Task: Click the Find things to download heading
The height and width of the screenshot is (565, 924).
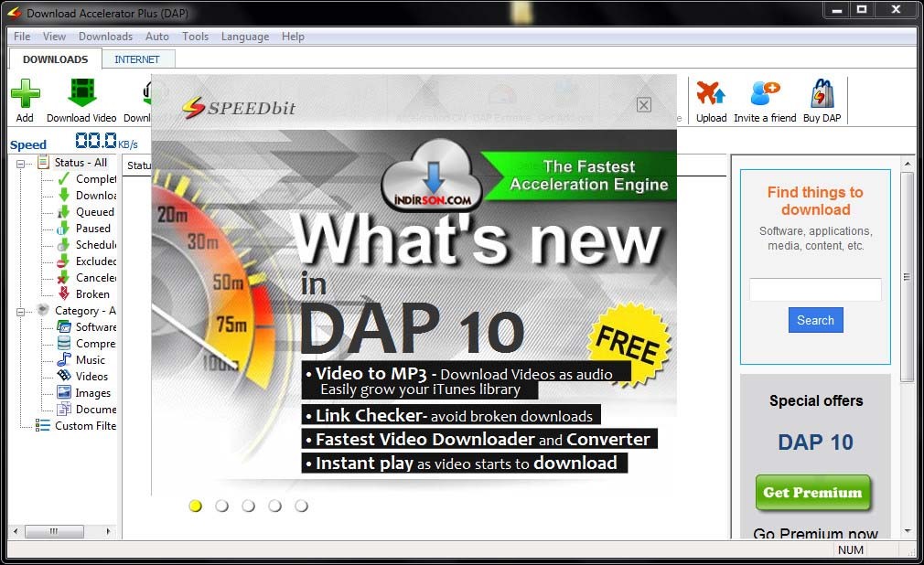Action: tap(815, 201)
